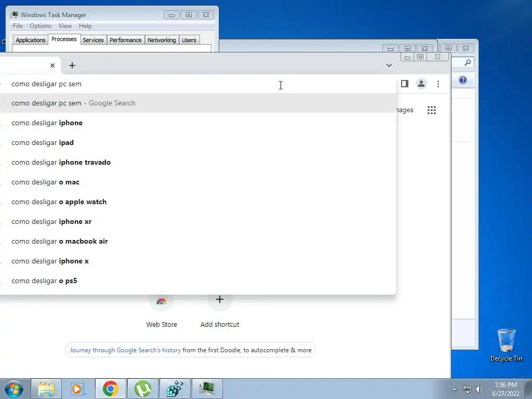Select suggestion 'como desligar o apple watch'
Image resolution: width=532 pixels, height=399 pixels.
[x=198, y=202]
